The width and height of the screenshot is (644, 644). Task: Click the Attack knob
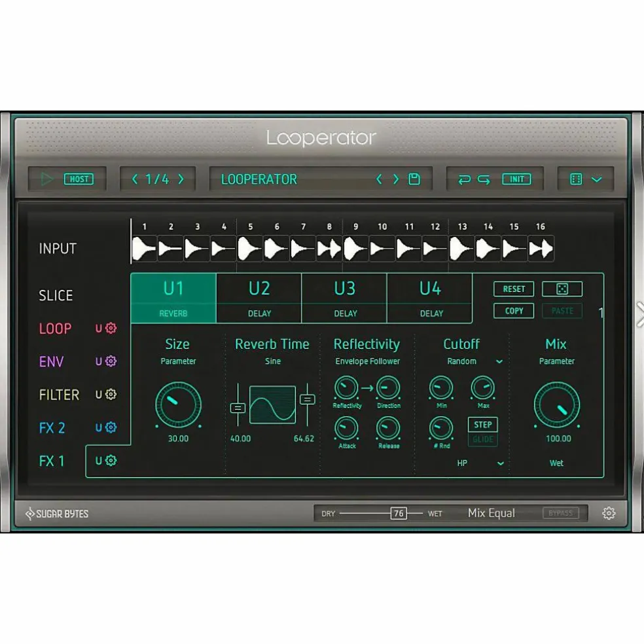[x=346, y=428]
